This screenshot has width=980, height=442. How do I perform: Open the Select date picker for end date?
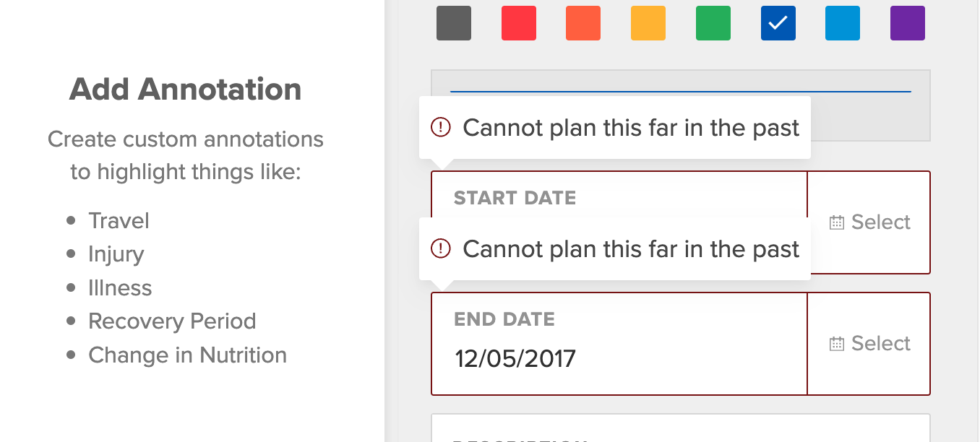click(x=869, y=344)
